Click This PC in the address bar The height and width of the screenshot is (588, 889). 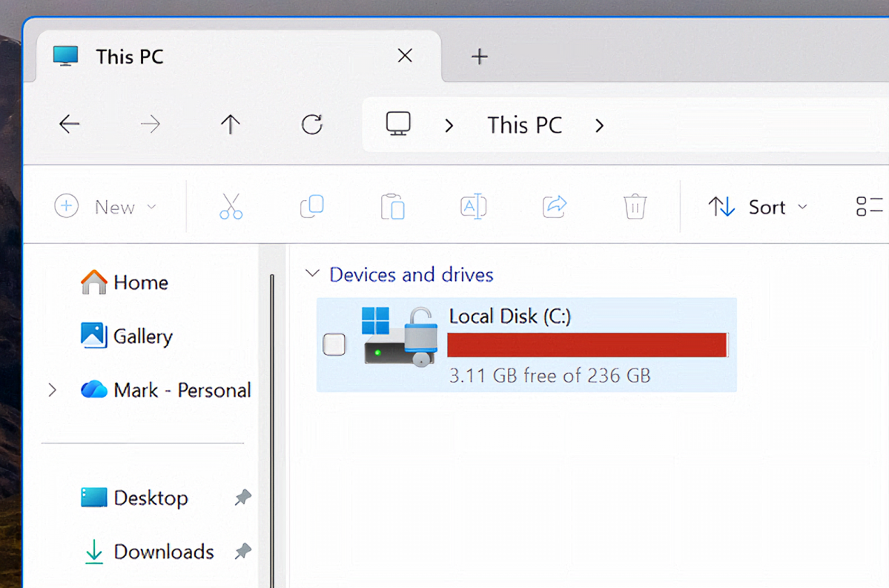[x=524, y=125]
